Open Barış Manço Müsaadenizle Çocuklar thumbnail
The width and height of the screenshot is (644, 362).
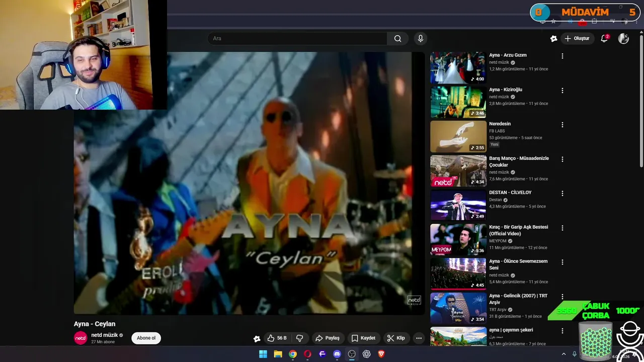[458, 170]
